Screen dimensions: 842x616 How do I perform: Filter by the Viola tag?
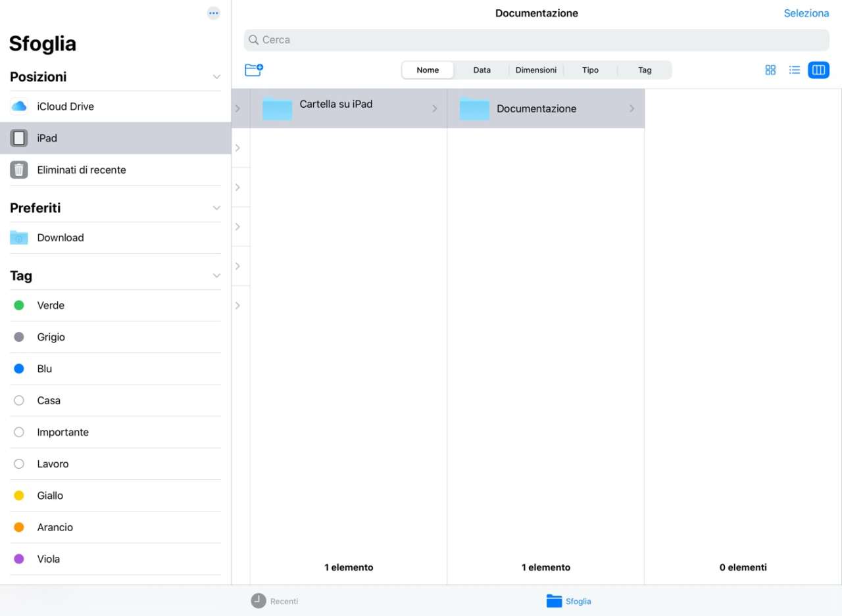[x=116, y=559]
